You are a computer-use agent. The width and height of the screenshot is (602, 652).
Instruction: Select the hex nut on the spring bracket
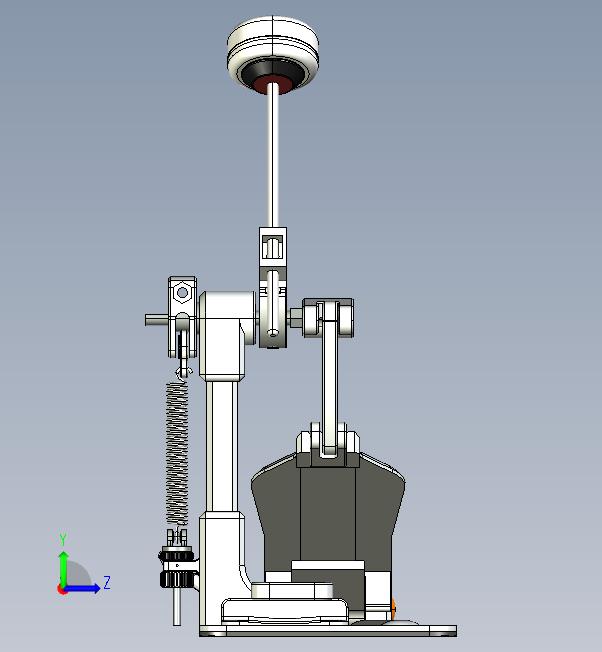click(182, 293)
